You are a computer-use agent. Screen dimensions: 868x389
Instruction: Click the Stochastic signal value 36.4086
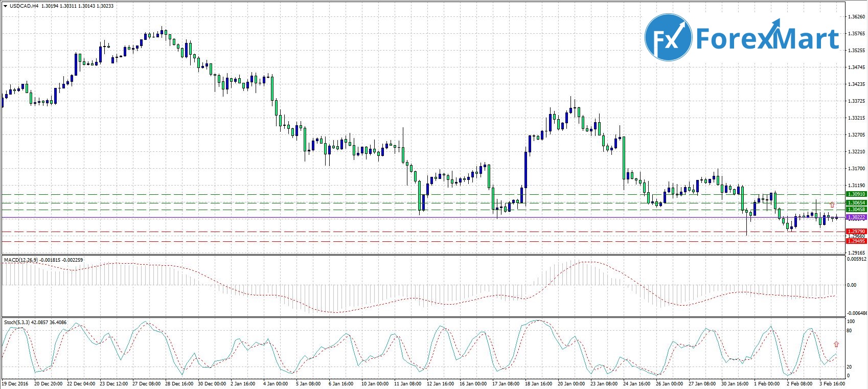tap(58, 323)
